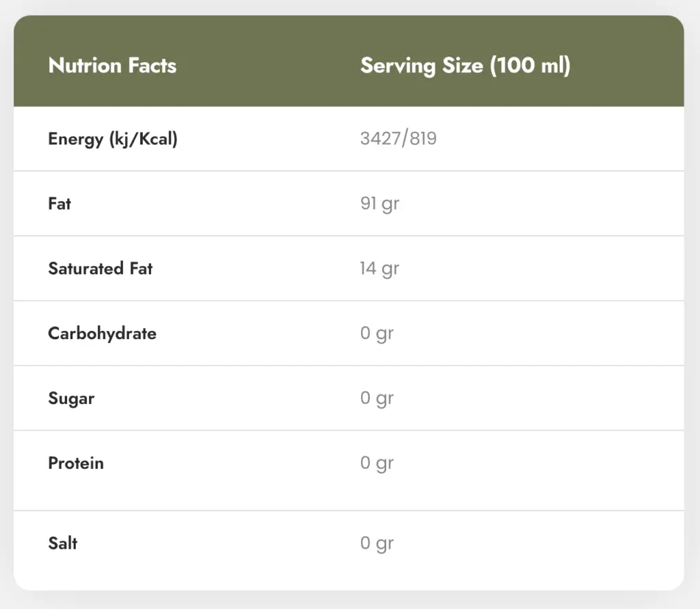700x609 pixels.
Task: Click the "Sugar" row label
Action: coord(71,398)
